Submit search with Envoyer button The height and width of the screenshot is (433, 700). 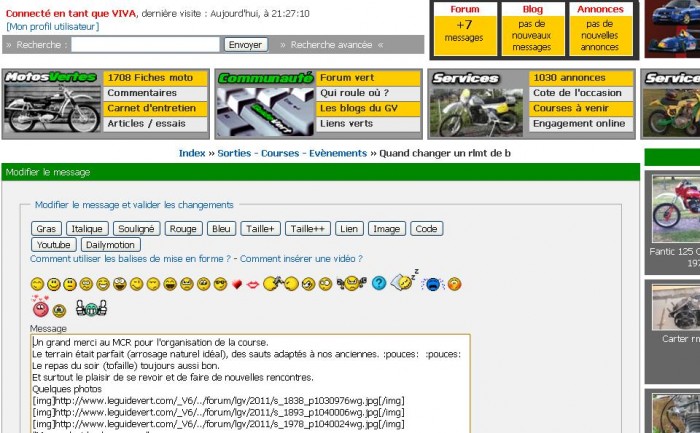(x=246, y=45)
